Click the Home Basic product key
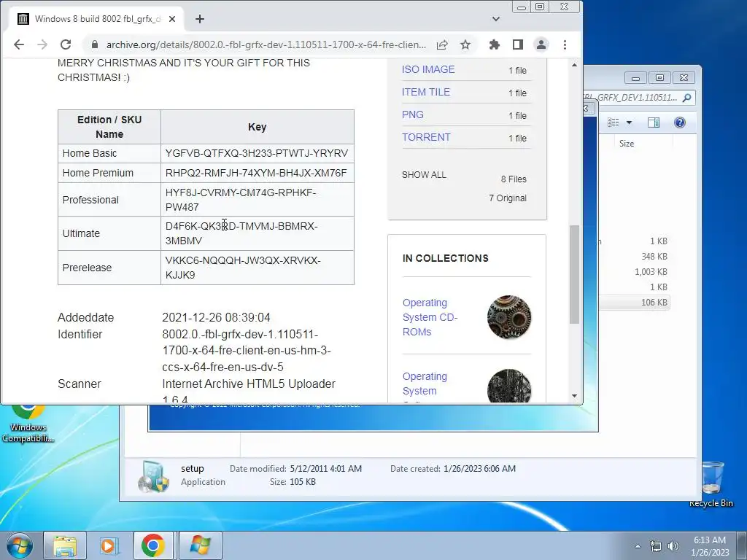The image size is (747, 560). click(256, 153)
